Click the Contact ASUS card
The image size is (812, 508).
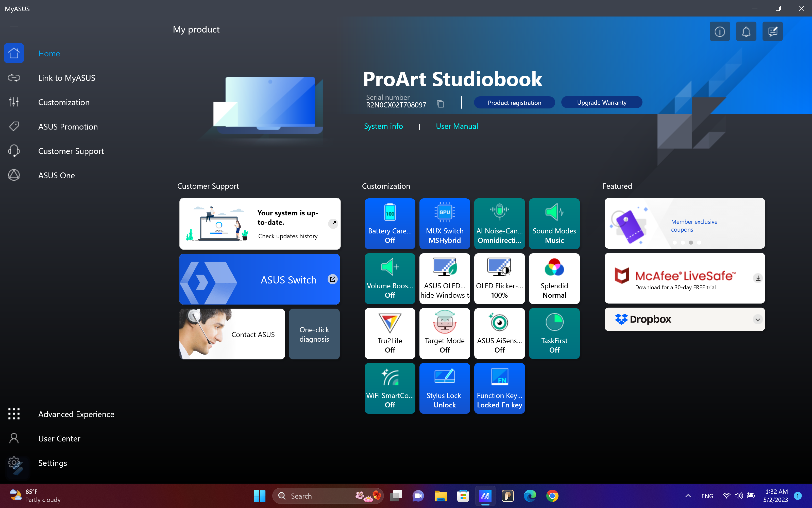[232, 334]
